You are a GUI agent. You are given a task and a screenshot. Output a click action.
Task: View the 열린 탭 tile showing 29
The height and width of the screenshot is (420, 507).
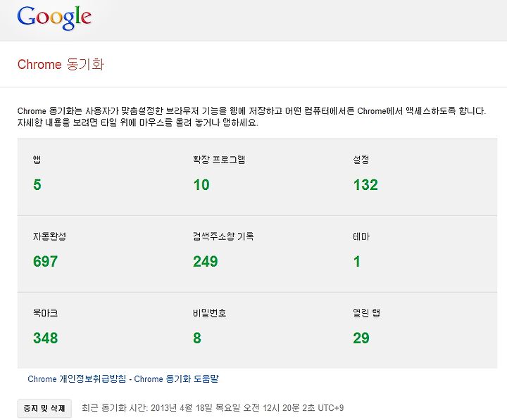pyautogui.click(x=417, y=331)
